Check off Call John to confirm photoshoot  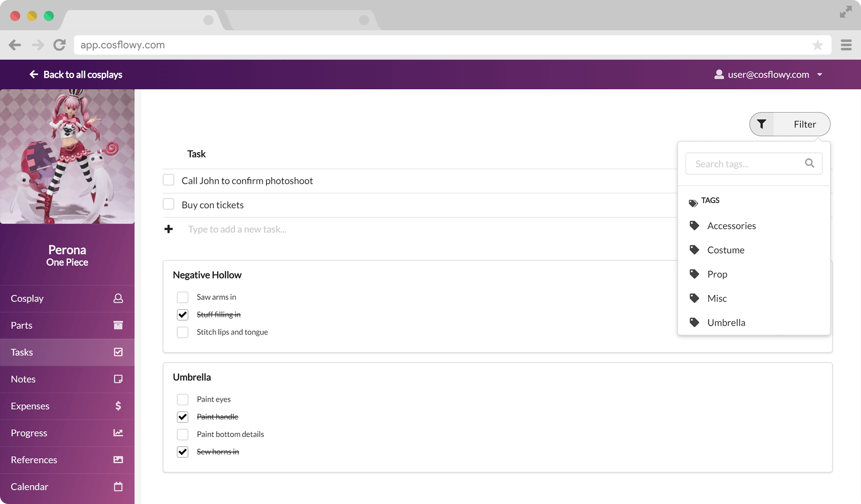(169, 180)
